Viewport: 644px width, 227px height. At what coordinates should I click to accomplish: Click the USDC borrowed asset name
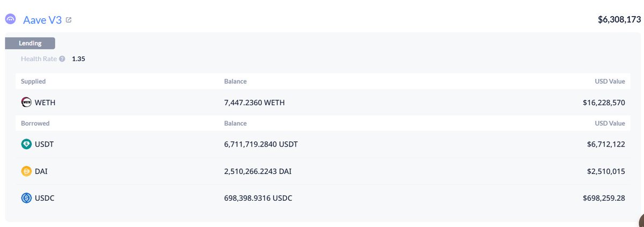click(45, 198)
